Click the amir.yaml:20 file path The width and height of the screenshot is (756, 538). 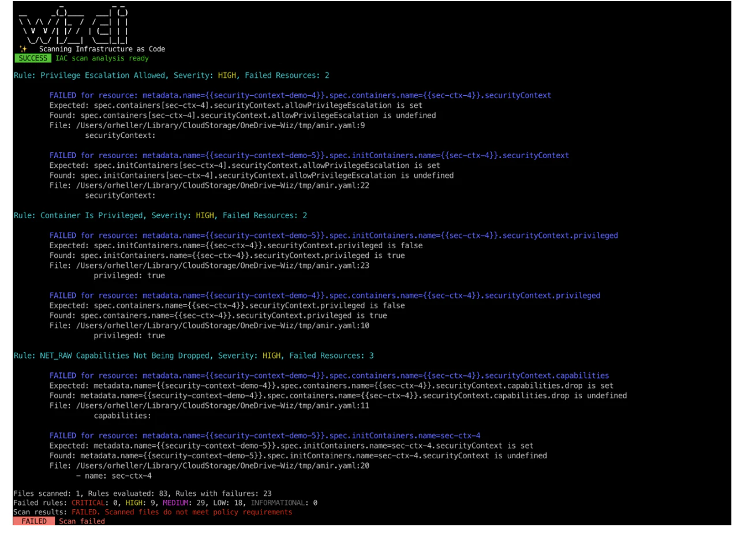click(209, 466)
